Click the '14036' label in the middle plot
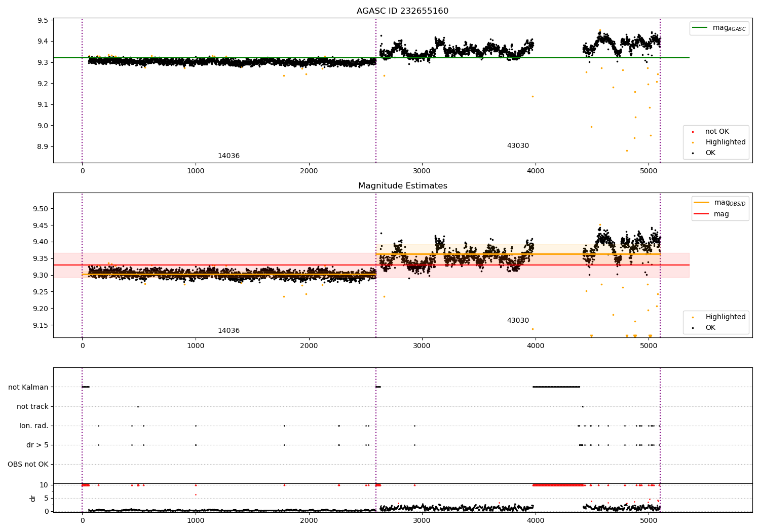This screenshot has height=532, width=760. pyautogui.click(x=229, y=331)
